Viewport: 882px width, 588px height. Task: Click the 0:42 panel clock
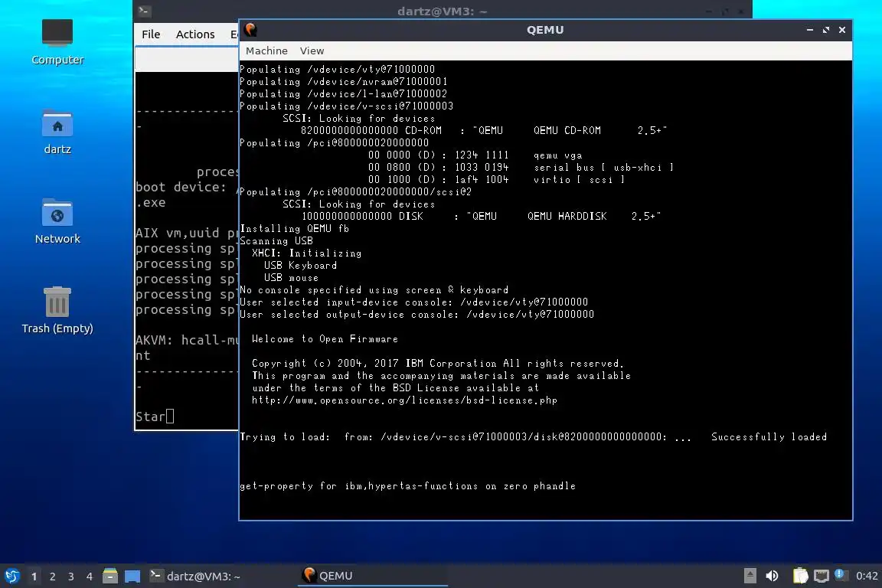click(866, 576)
